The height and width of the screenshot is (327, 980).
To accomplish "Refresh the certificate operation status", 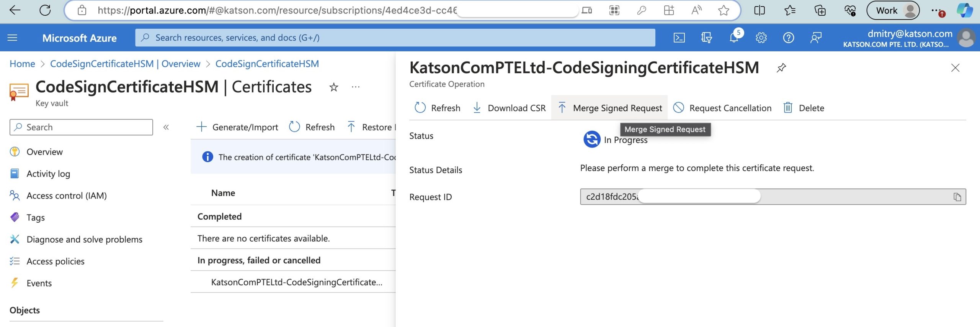I will coord(438,108).
